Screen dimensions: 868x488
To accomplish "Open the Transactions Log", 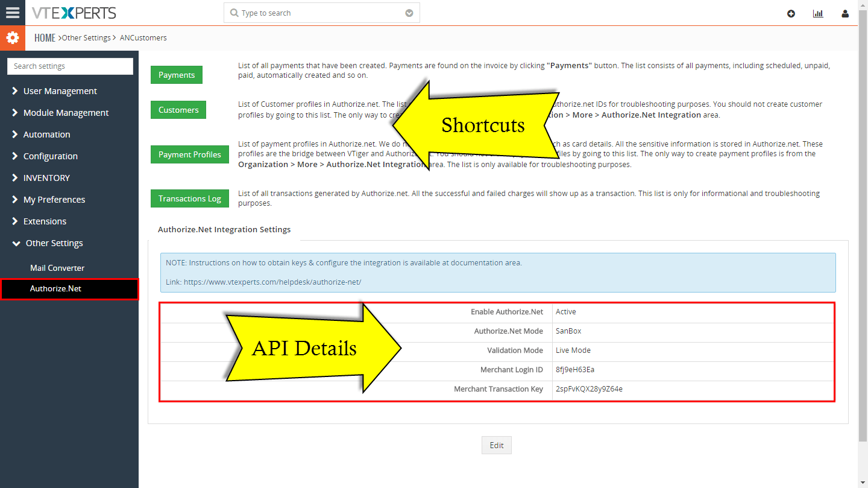I will tap(190, 198).
